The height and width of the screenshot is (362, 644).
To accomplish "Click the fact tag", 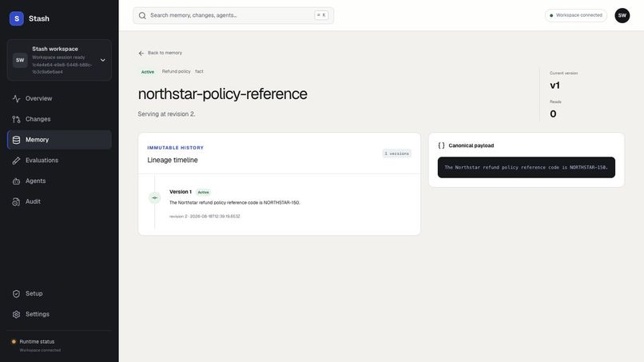I will click(x=199, y=71).
